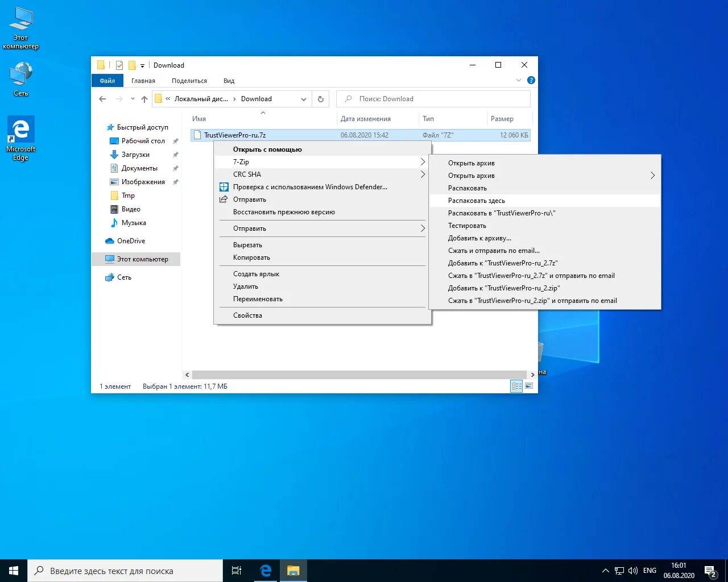Open "Сеть" in the navigation pane
Viewport: 728px width, 582px height.
[x=124, y=277]
